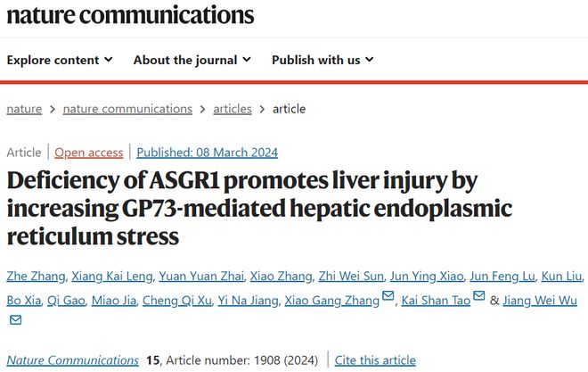Click Published: 08 March 2024 link
Viewport: 588px width, 372px height.
pyautogui.click(x=207, y=153)
